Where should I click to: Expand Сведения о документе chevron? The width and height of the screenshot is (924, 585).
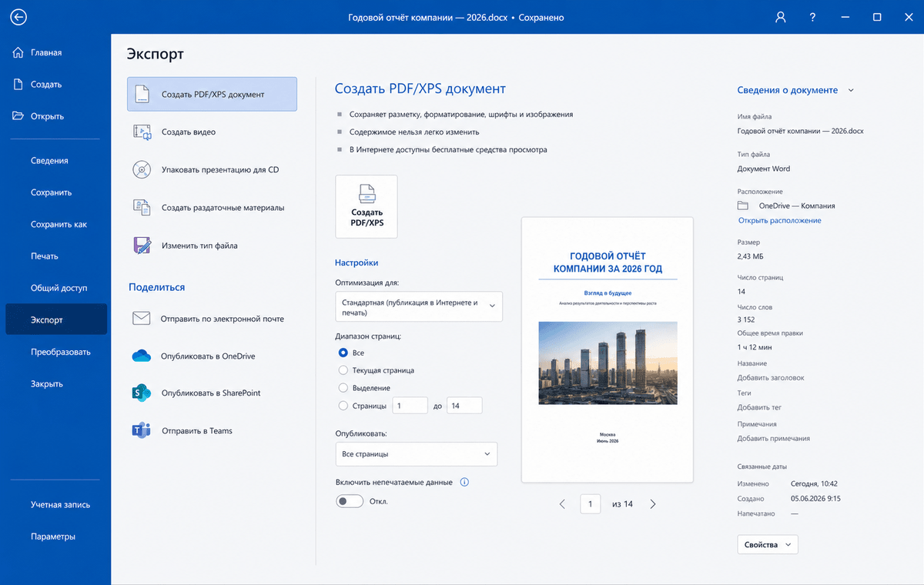[x=851, y=90]
